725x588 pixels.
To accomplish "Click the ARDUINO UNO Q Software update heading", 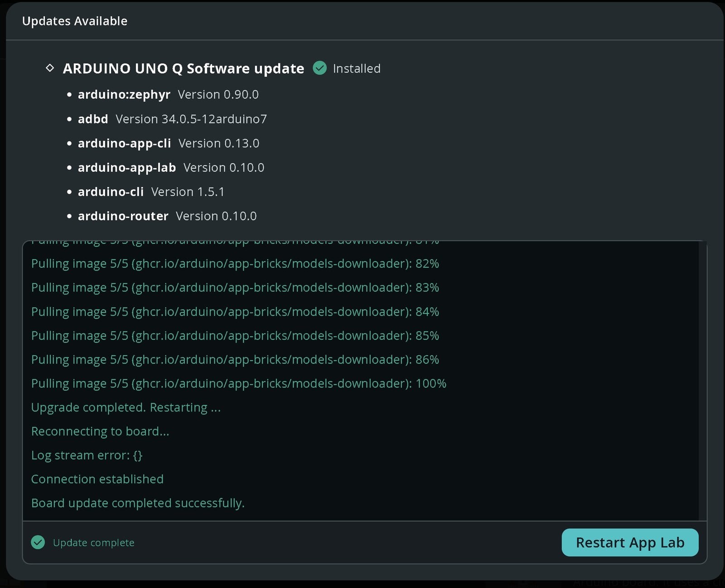I will click(x=184, y=68).
